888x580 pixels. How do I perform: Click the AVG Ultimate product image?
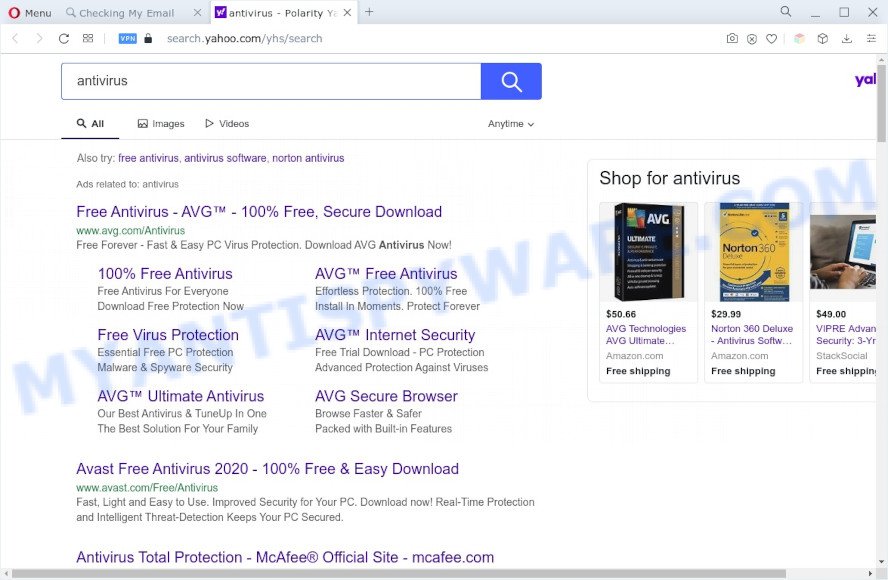(x=649, y=252)
